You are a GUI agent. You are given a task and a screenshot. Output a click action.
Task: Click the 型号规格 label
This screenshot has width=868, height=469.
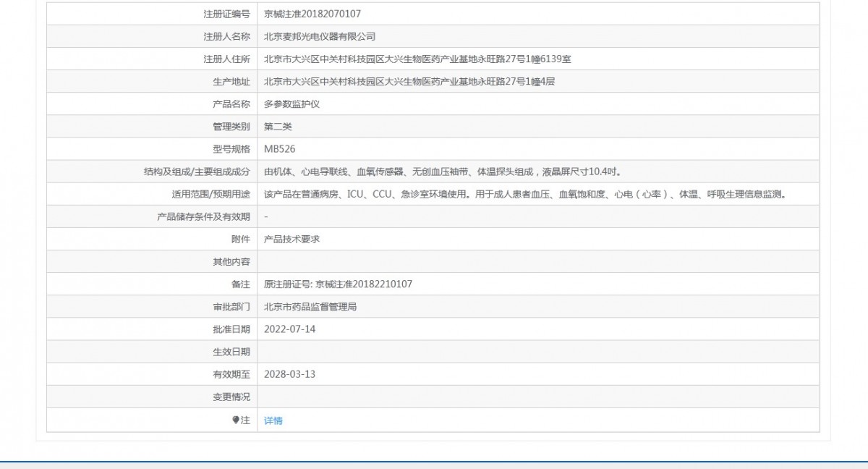231,149
